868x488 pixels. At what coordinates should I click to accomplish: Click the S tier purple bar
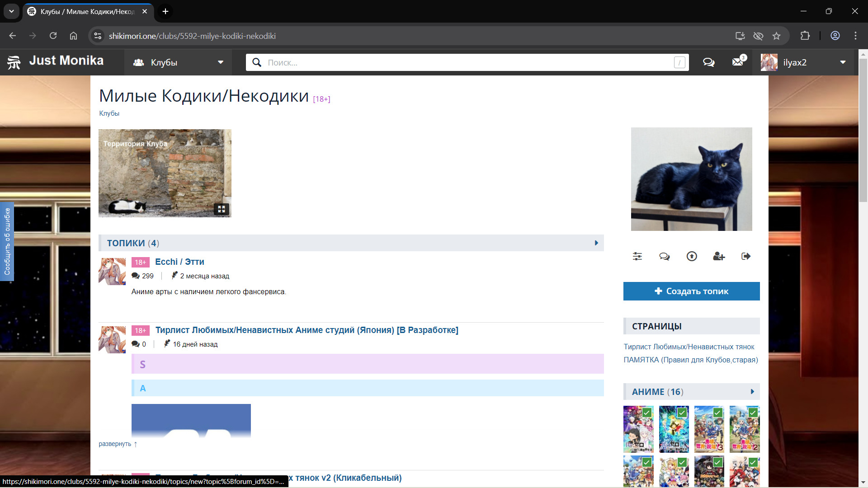coord(367,364)
